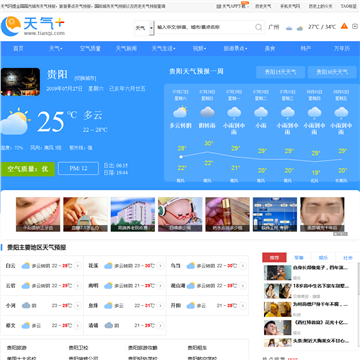Open 息烽 district forecast arrow

[160, 305]
